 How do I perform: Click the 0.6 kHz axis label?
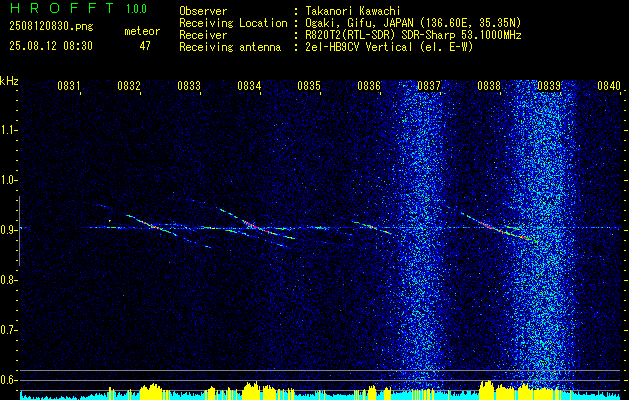point(8,380)
